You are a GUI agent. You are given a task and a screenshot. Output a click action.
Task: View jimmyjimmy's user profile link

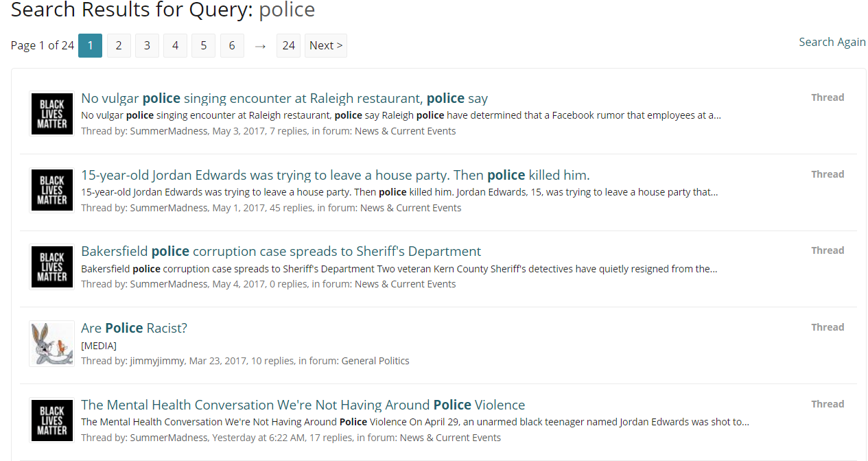point(156,361)
